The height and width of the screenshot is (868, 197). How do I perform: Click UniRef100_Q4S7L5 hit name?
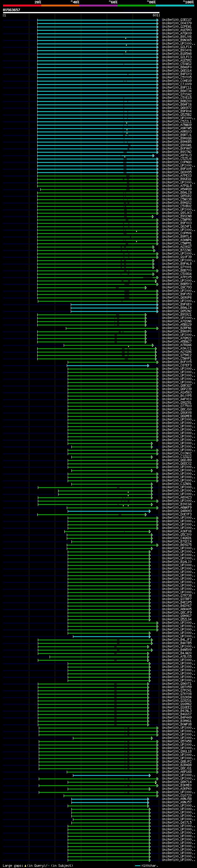coord(176,822)
